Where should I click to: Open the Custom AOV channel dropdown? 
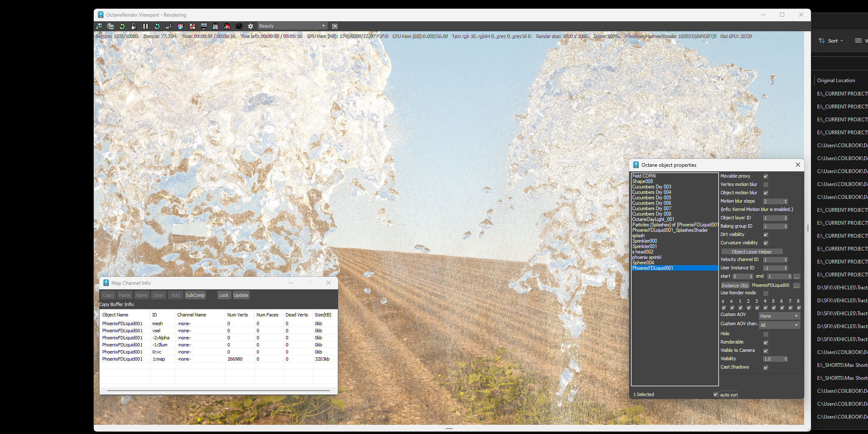coord(779,325)
